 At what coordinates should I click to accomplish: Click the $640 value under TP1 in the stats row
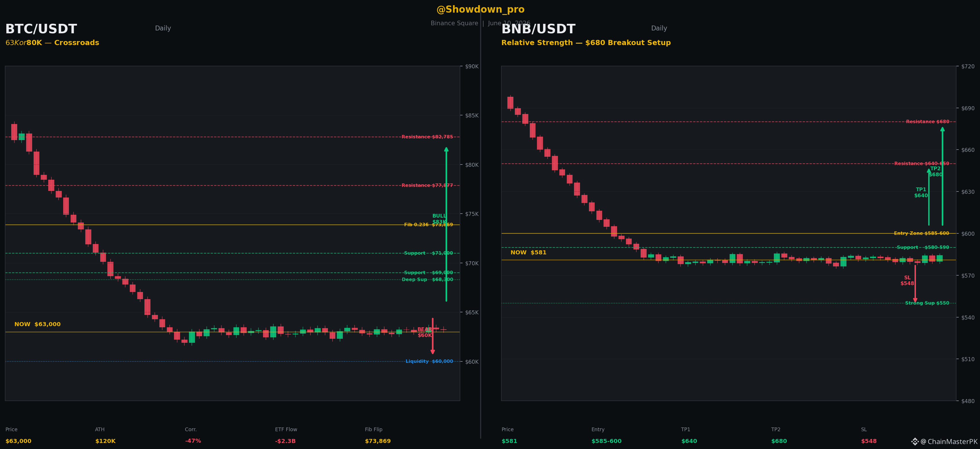689,441
